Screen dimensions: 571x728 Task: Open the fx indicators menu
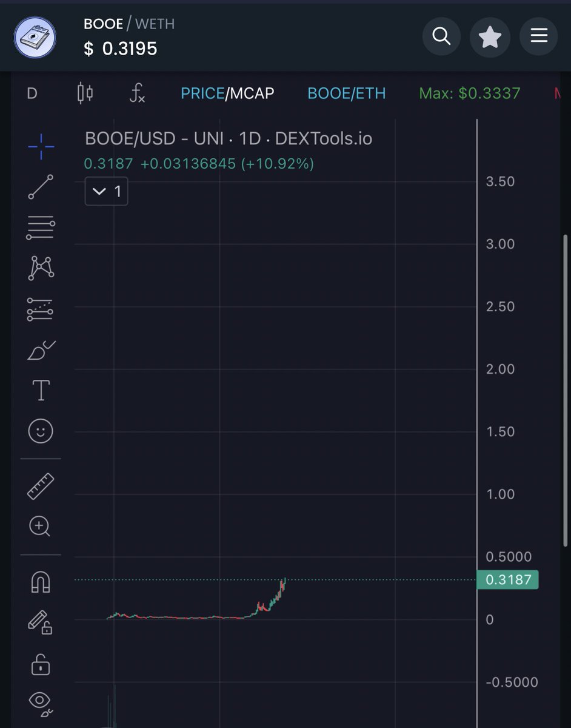[x=138, y=93]
